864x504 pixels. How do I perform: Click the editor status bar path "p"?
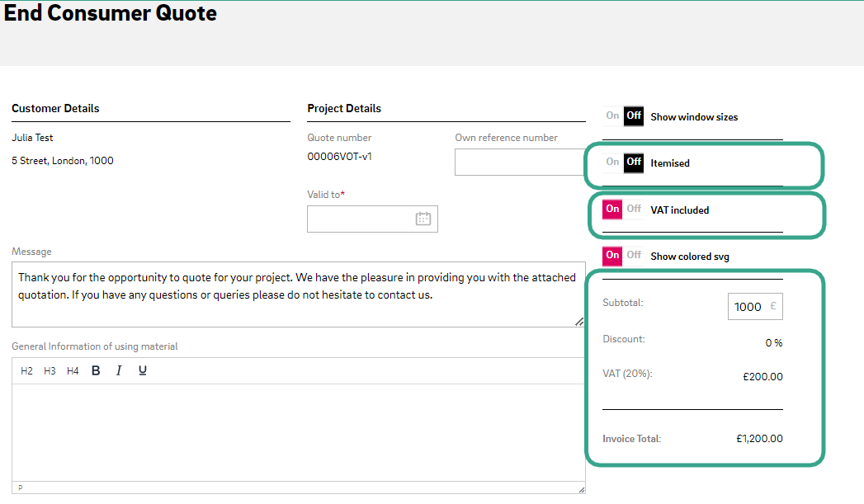(21, 488)
